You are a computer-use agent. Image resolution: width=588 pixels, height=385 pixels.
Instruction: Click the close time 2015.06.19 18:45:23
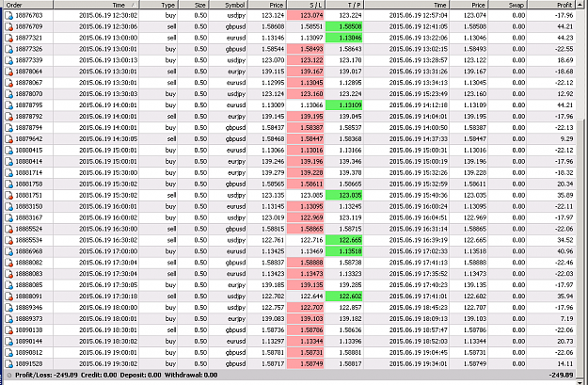click(x=418, y=308)
